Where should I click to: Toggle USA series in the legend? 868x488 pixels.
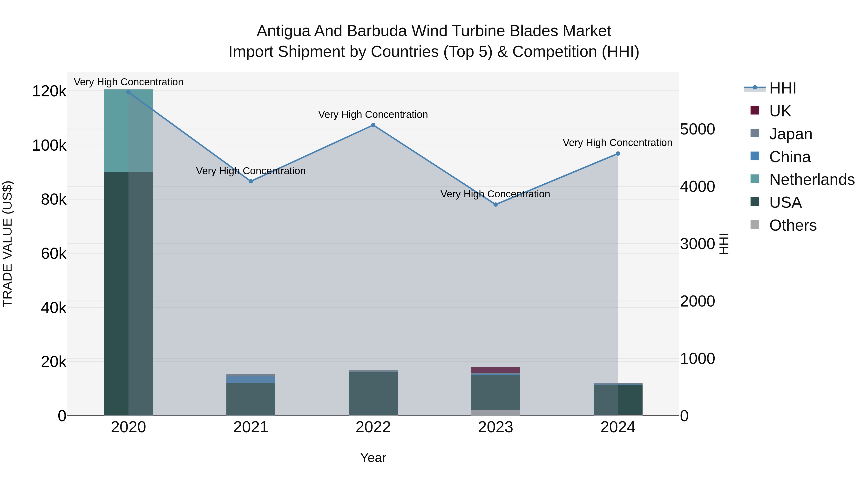(776, 202)
